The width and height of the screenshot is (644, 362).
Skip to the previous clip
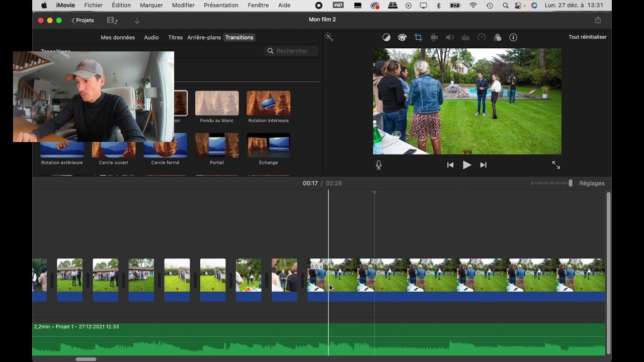click(x=450, y=165)
